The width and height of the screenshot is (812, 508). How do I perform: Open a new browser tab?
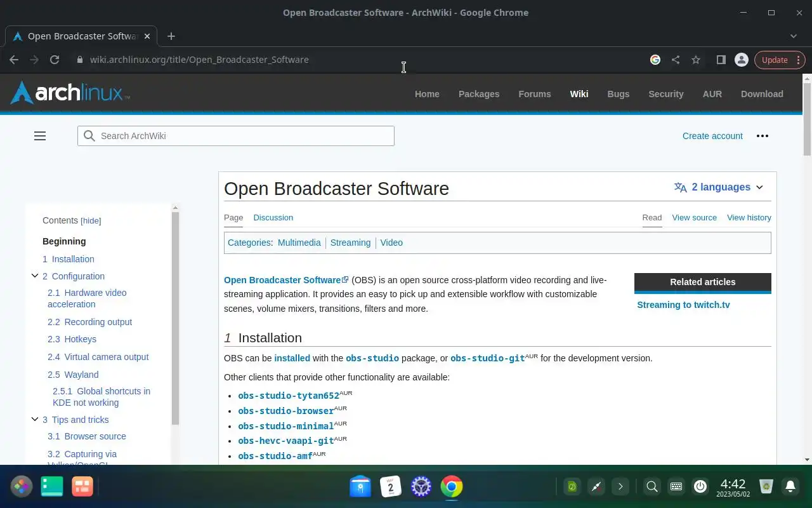pyautogui.click(x=171, y=36)
